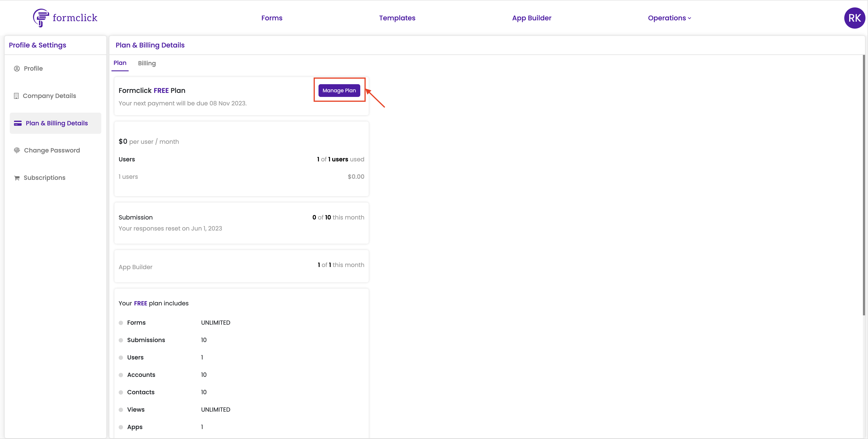The height and width of the screenshot is (439, 868).
Task: Click the '$0 per user / month' price
Action: click(x=149, y=142)
